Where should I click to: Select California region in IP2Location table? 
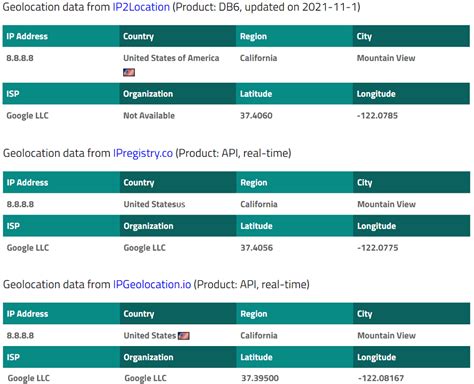coord(258,58)
